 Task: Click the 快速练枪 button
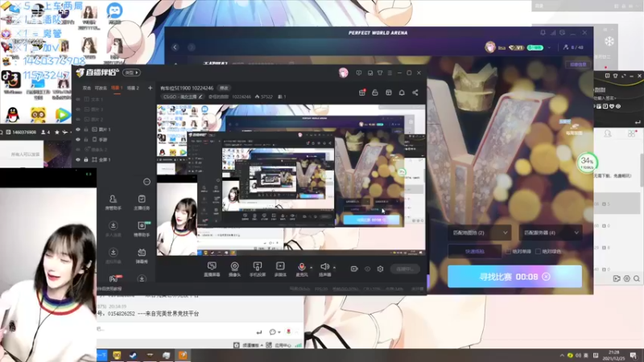point(475,252)
